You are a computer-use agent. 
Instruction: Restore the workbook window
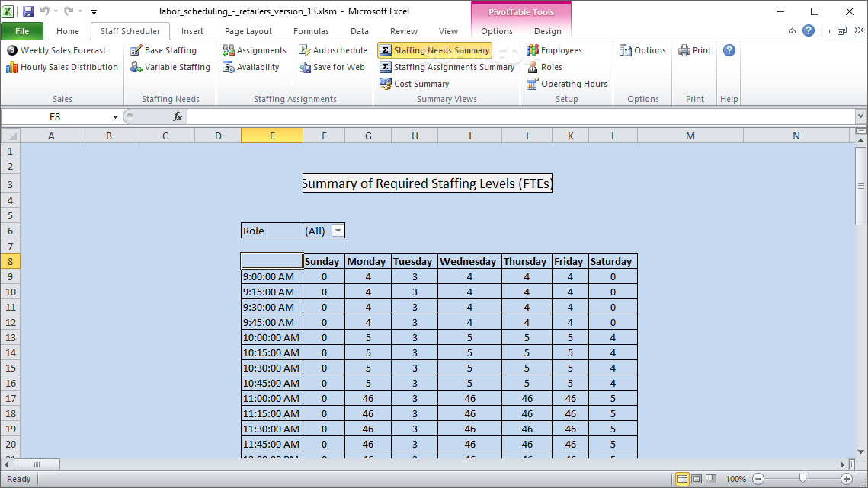tap(842, 31)
